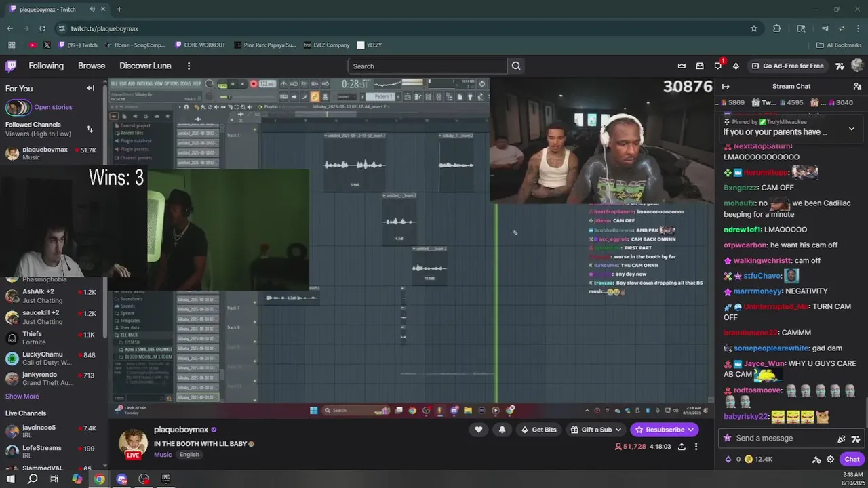Viewport: 868px width, 488px height.
Task: Open Whispers icon with red badge
Action: tap(718, 66)
